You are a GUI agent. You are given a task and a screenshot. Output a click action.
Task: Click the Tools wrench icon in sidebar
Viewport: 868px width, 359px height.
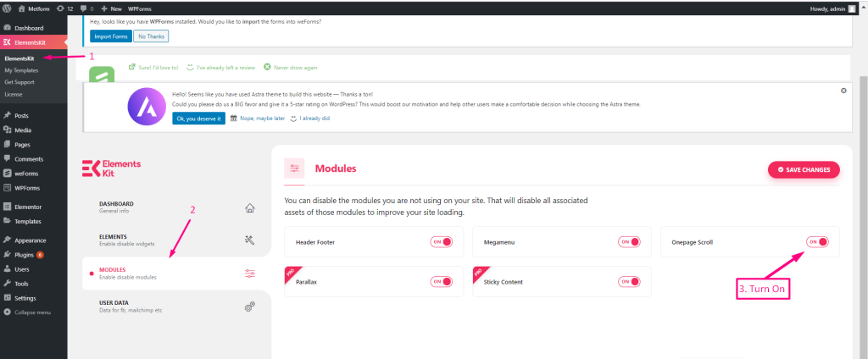click(7, 284)
